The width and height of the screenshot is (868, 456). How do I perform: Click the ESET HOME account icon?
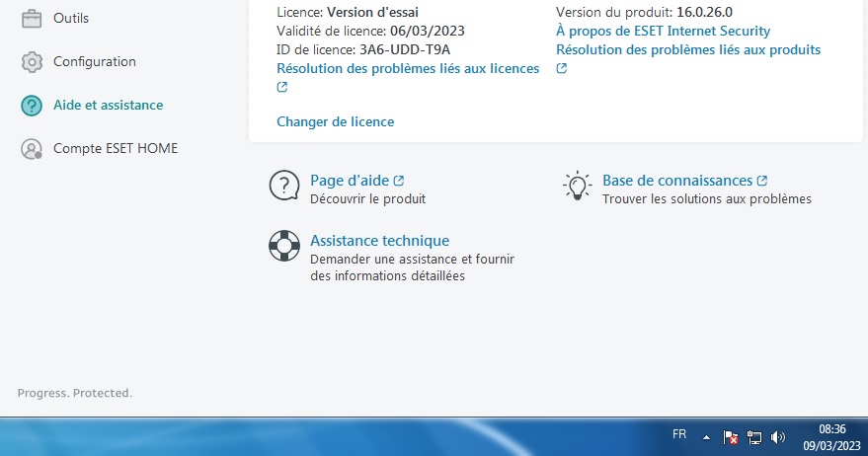[x=32, y=149]
